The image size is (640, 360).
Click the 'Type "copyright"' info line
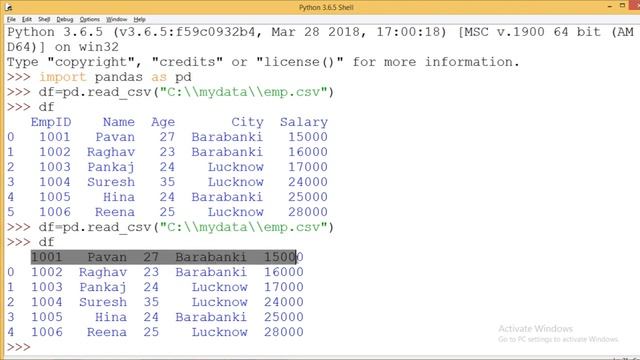coord(263,62)
